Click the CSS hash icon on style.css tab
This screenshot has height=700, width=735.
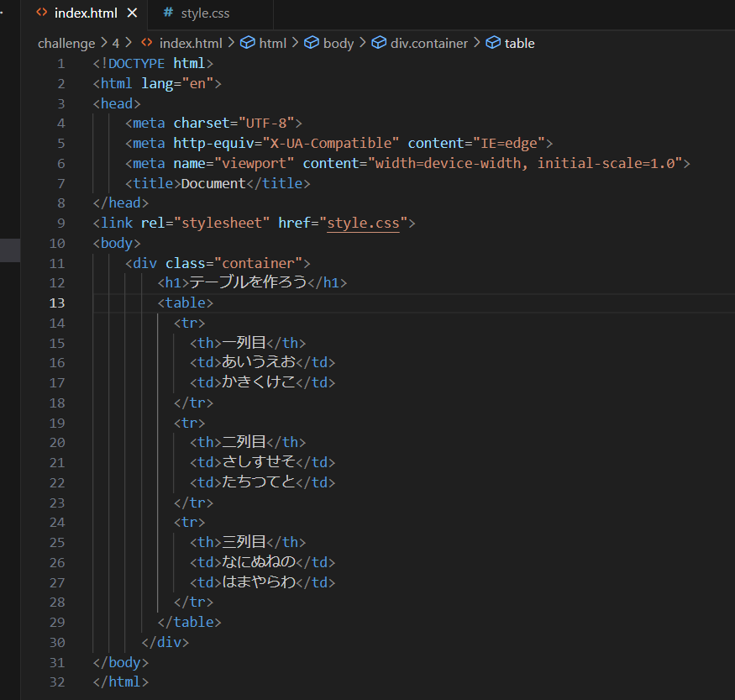[x=168, y=13]
